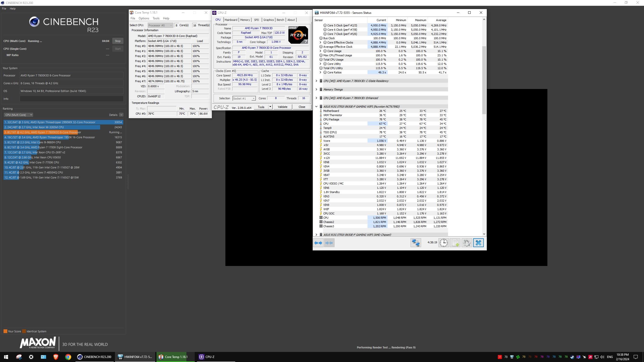Stop the Cinebench multi core test
The image size is (644, 362).
point(117,41)
